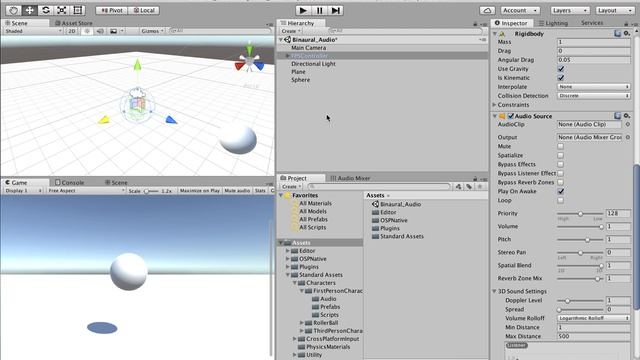Pick an AudioClip with object selector circle
The height and width of the screenshot is (360, 640).
point(627,124)
